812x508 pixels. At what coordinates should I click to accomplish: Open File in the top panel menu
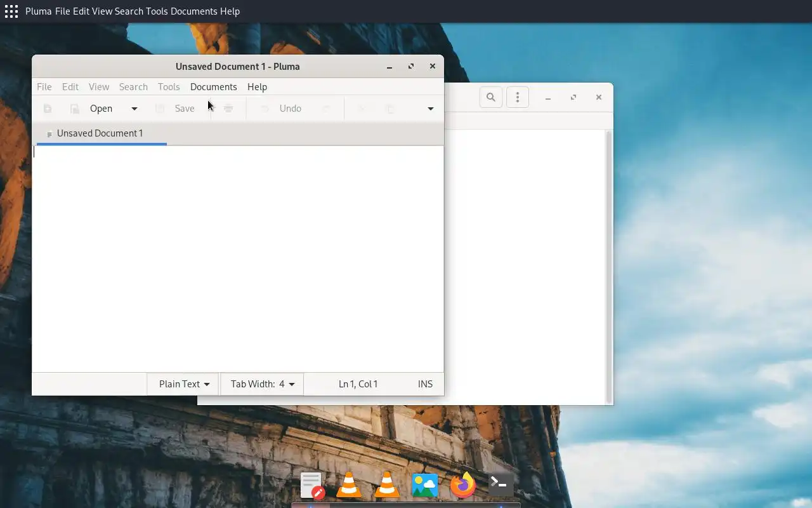62,11
